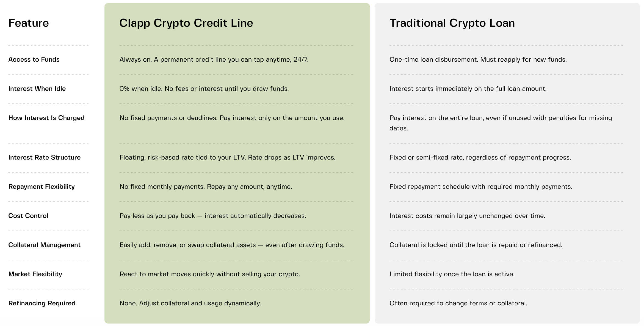Select the Repayment Flexibility row label
The height and width of the screenshot is (326, 644).
coord(42,187)
